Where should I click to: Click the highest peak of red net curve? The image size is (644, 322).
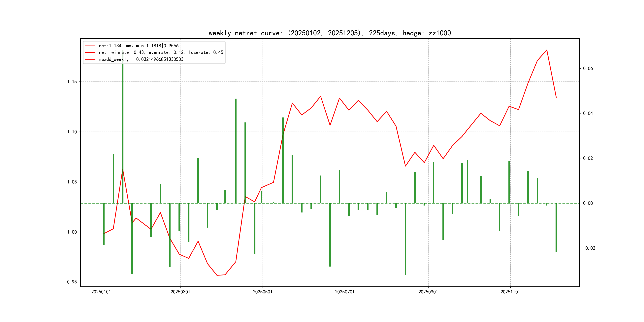tap(547, 50)
